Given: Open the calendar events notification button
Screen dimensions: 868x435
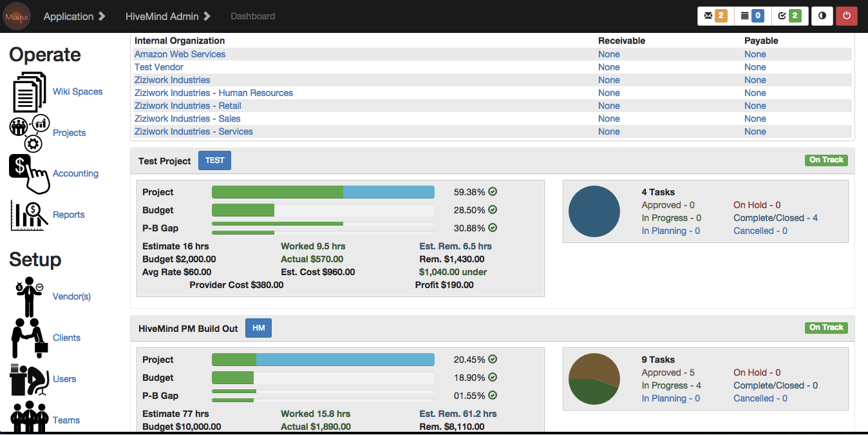Looking at the screenshot, I should tap(751, 16).
